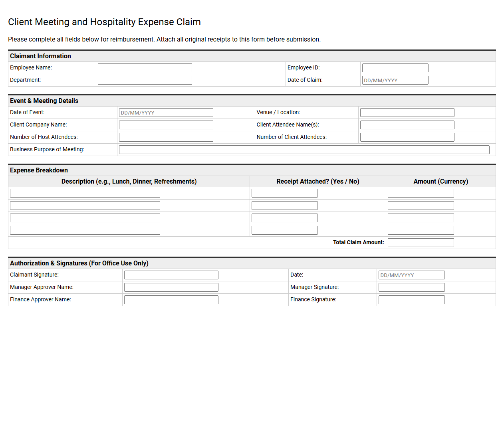Focus the Number of Host Attendees field
The image size is (504, 447).
(x=166, y=137)
